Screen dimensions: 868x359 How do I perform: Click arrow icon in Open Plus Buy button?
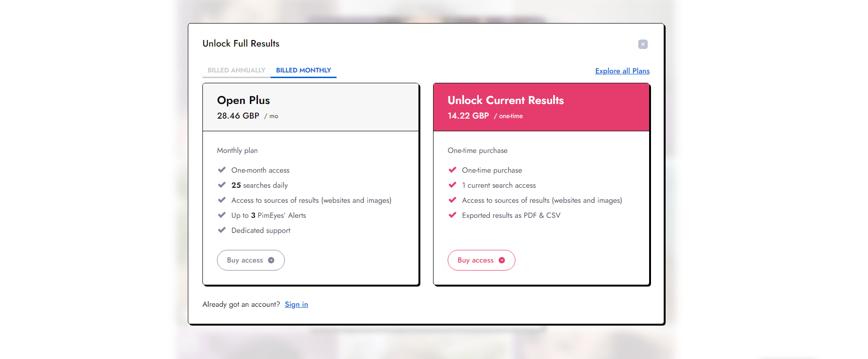pyautogui.click(x=271, y=260)
